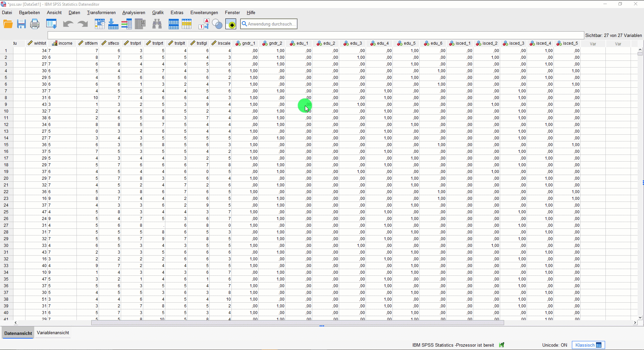Screen dimensions: 644x350
Task: Select the wkhtot column header
Action: (37, 43)
